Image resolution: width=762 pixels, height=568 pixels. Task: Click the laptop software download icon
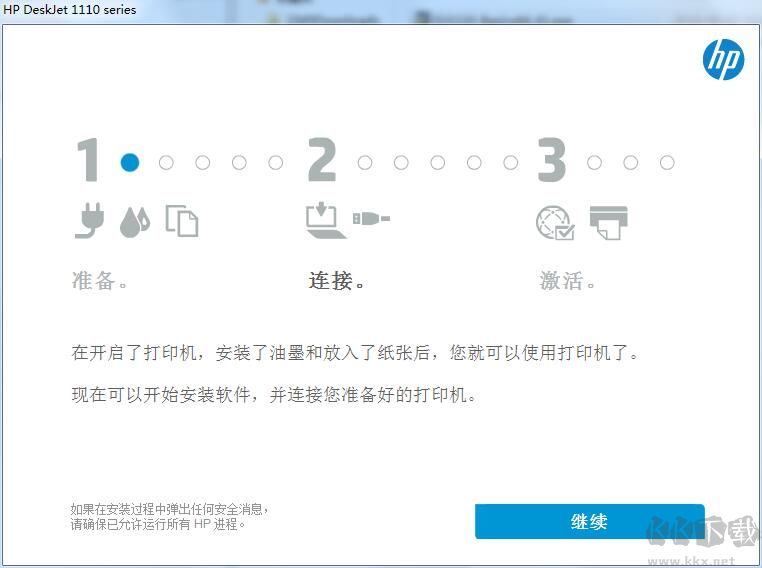tap(325, 221)
